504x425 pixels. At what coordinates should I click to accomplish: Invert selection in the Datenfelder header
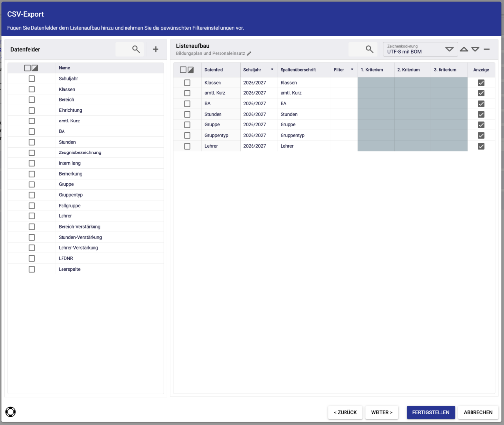[x=35, y=68]
